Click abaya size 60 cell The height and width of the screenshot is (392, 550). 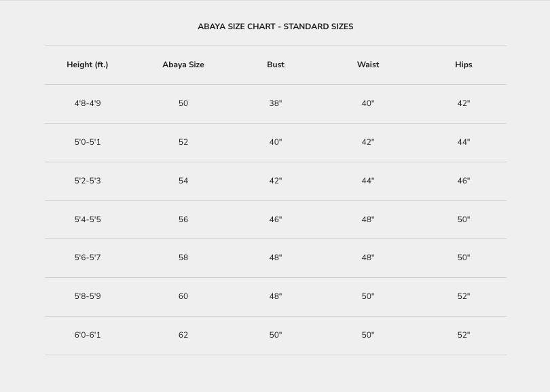[x=183, y=296]
